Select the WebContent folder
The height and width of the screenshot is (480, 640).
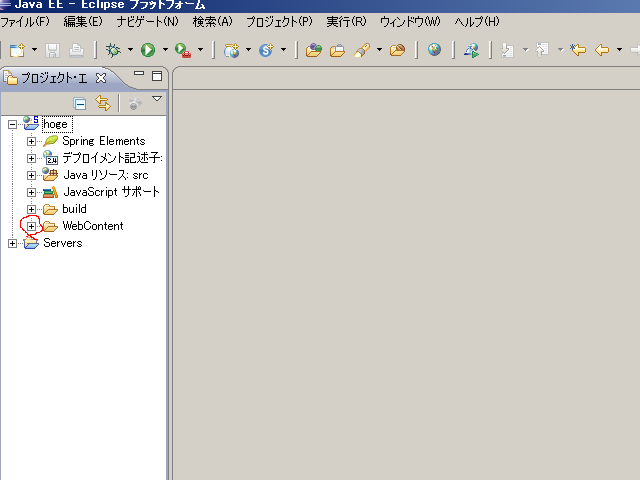pyautogui.click(x=93, y=226)
